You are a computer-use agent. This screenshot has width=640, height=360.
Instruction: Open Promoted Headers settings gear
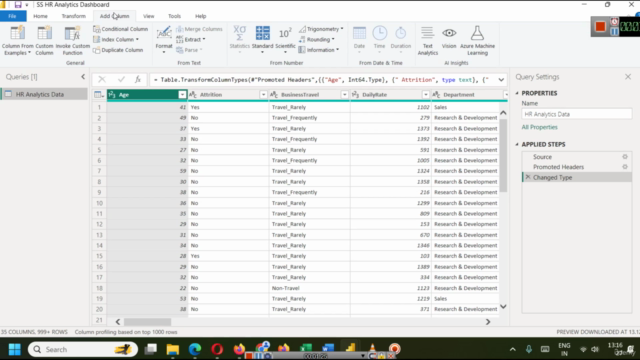(624, 167)
